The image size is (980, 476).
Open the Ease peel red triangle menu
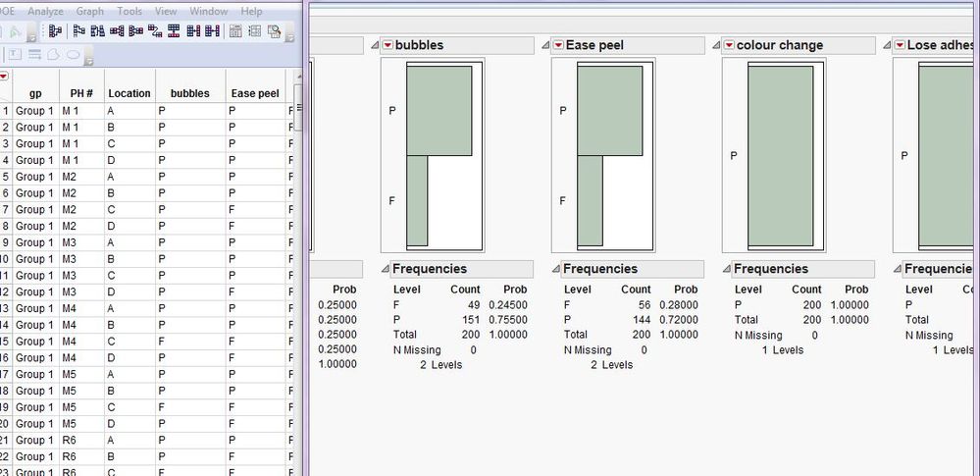click(x=559, y=45)
